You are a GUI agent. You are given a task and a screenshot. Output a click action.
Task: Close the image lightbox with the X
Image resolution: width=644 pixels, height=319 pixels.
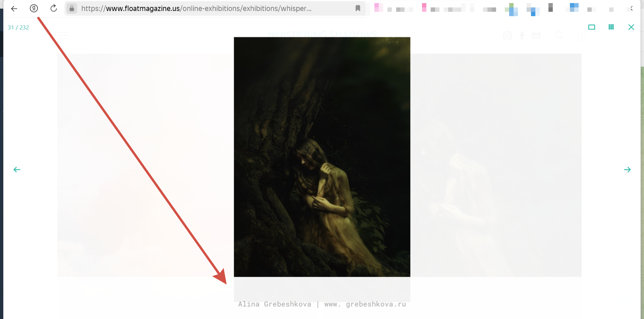pyautogui.click(x=632, y=27)
